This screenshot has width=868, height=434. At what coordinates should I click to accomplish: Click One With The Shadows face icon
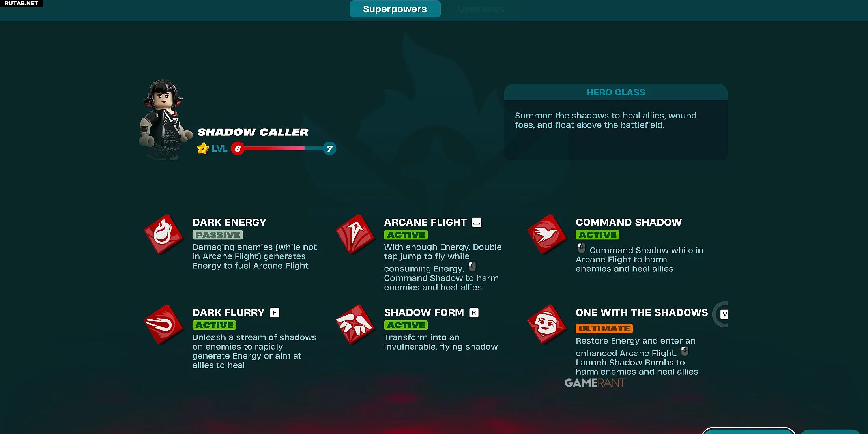(547, 325)
